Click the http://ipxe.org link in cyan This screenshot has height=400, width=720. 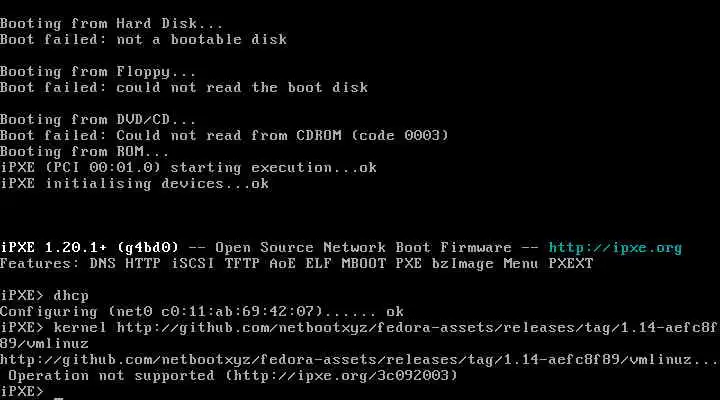pos(615,248)
